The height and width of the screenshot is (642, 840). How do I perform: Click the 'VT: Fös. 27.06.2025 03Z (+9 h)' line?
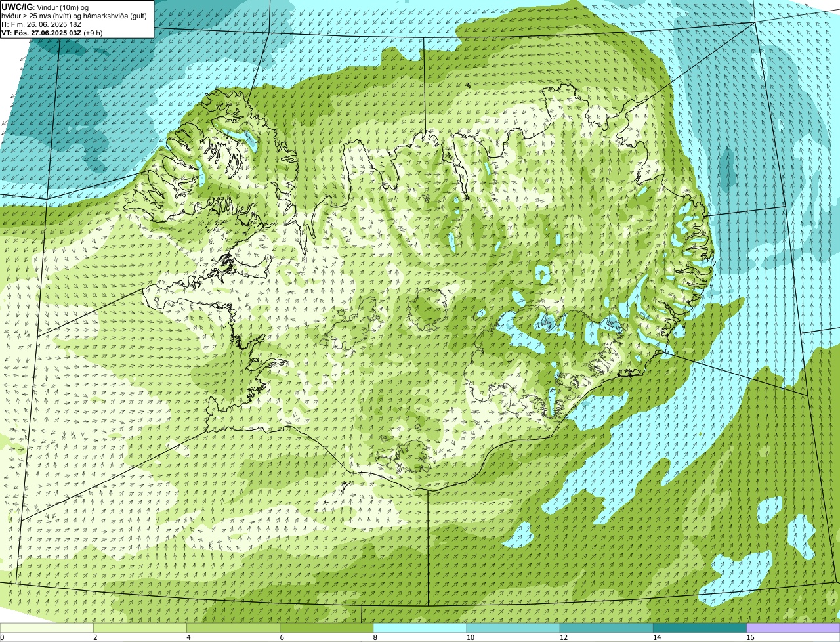pos(52,33)
